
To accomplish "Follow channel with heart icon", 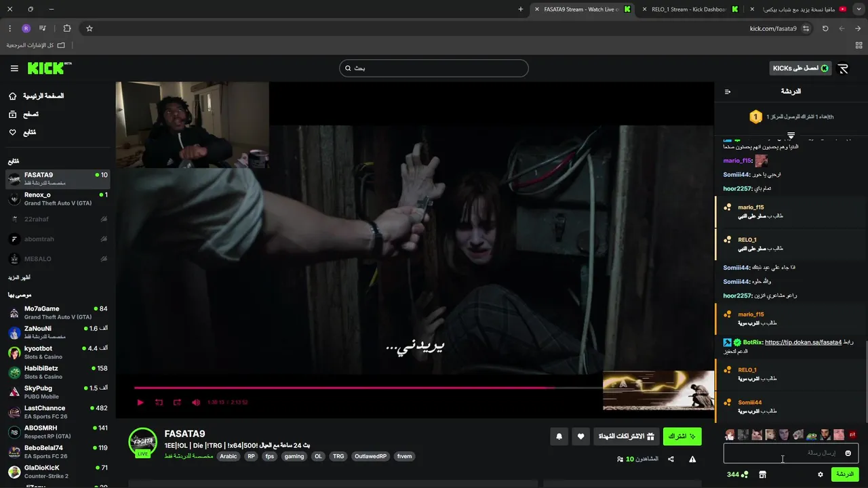I will pos(580,436).
